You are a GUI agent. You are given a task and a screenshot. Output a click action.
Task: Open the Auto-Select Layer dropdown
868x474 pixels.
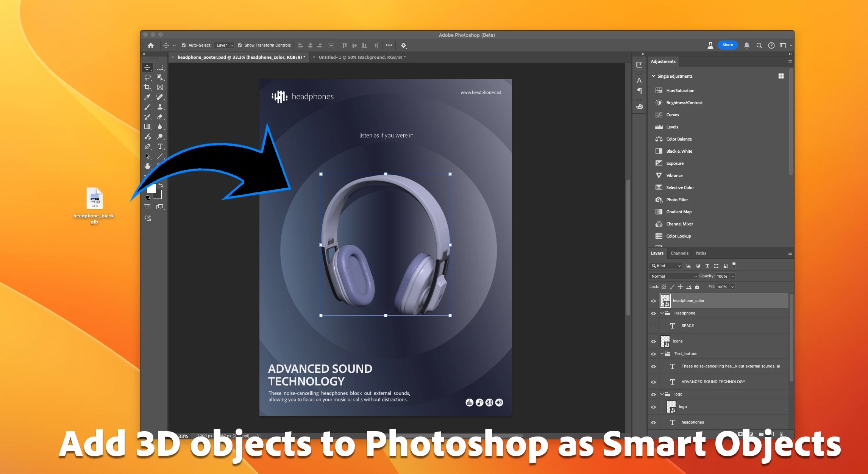tap(225, 45)
